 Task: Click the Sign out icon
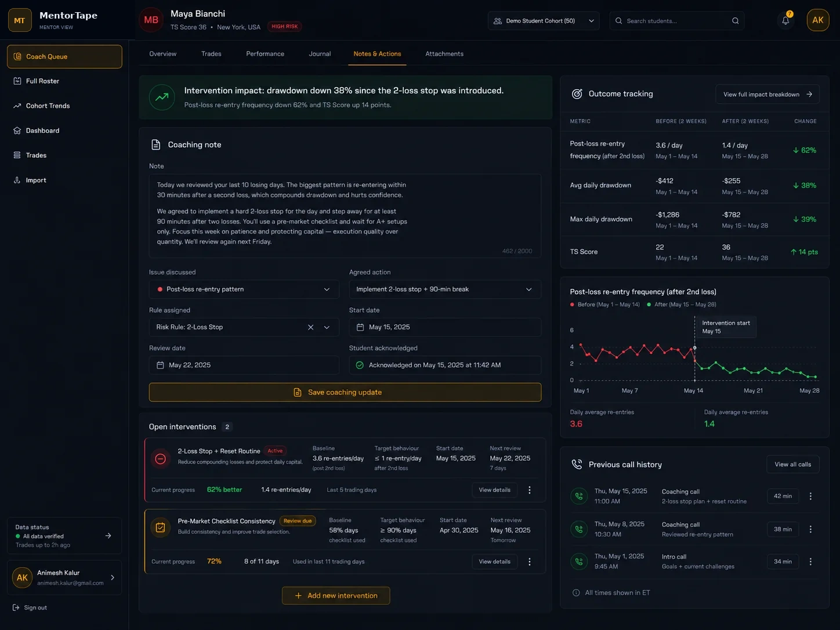click(x=16, y=607)
